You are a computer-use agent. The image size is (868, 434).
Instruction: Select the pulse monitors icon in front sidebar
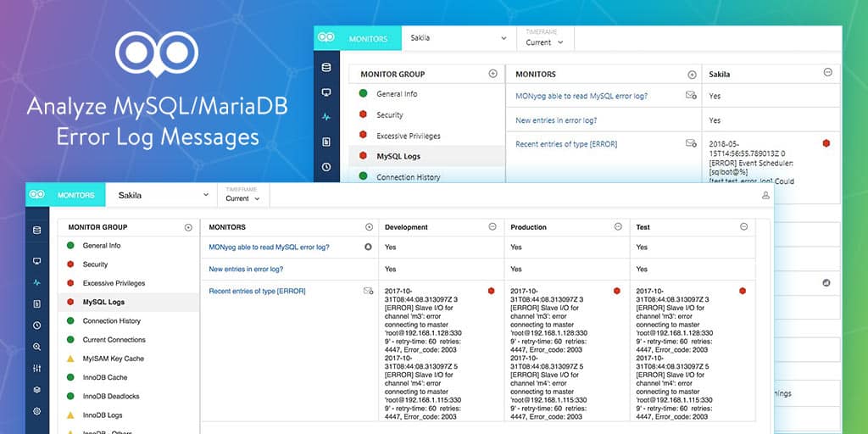(37, 282)
